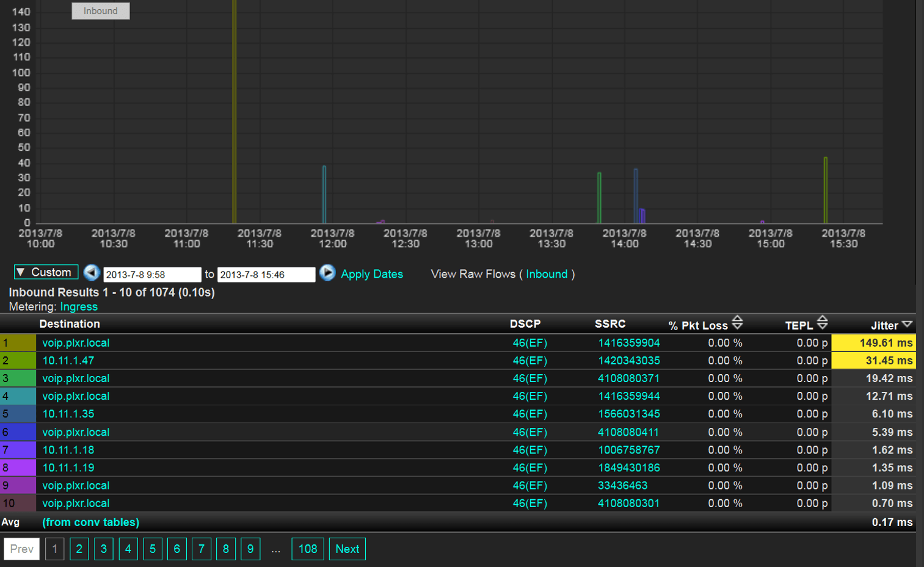This screenshot has height=567, width=924.
Task: Select color swatch for row 2
Action: [x=18, y=361]
